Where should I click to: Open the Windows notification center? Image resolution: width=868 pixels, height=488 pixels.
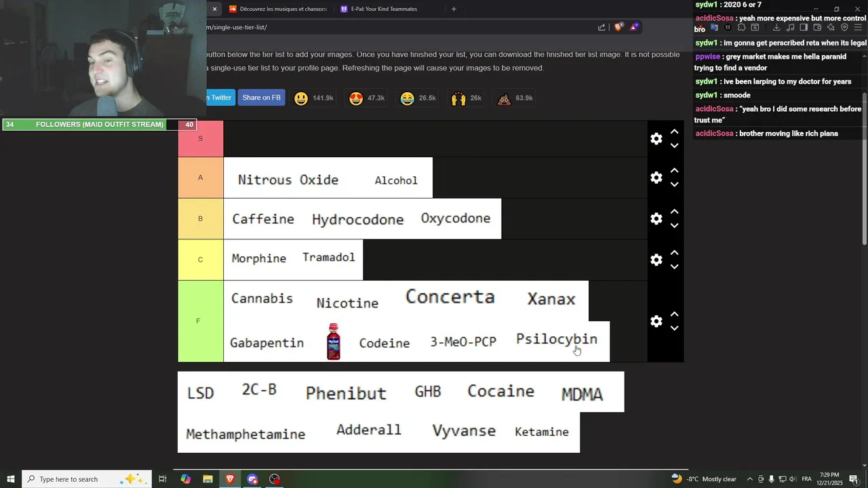[854, 479]
